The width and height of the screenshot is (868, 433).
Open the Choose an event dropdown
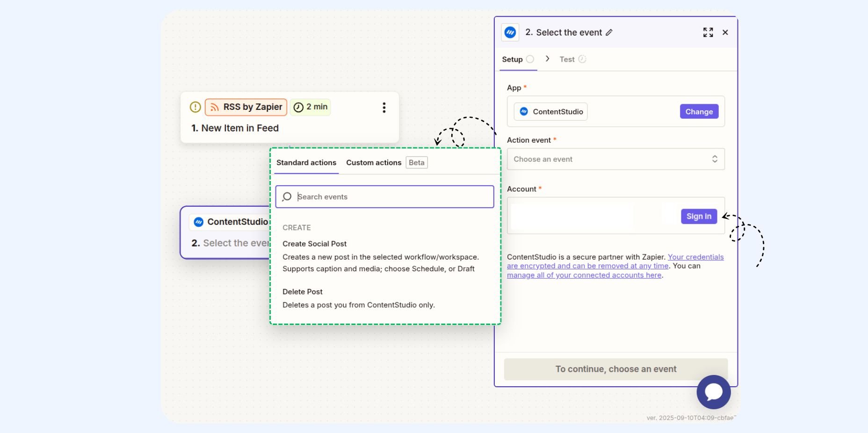[615, 159]
